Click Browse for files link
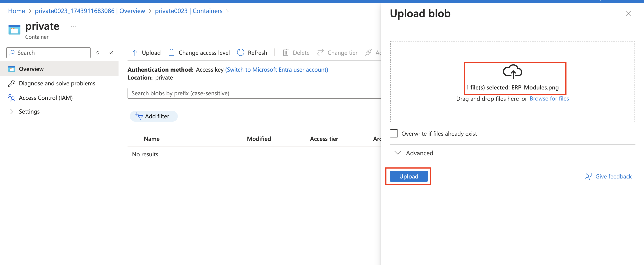 click(x=549, y=98)
